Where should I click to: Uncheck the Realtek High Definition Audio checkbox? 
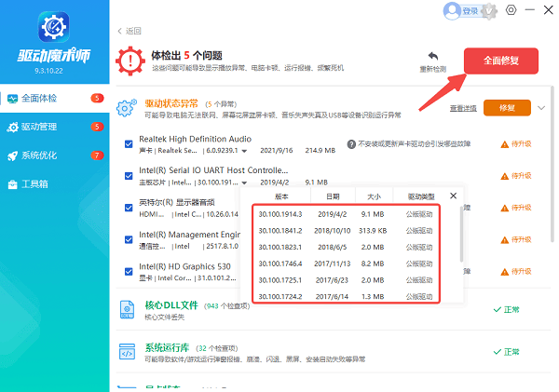[130, 144]
